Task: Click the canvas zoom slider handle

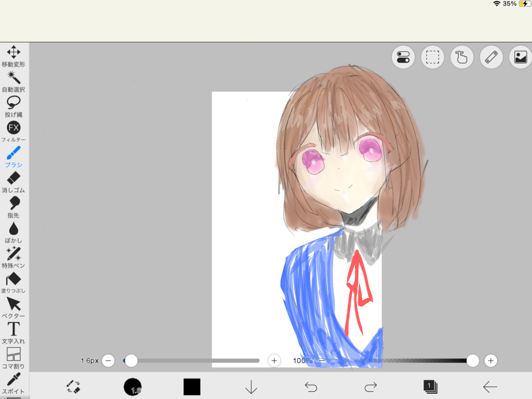Action: 472,360
